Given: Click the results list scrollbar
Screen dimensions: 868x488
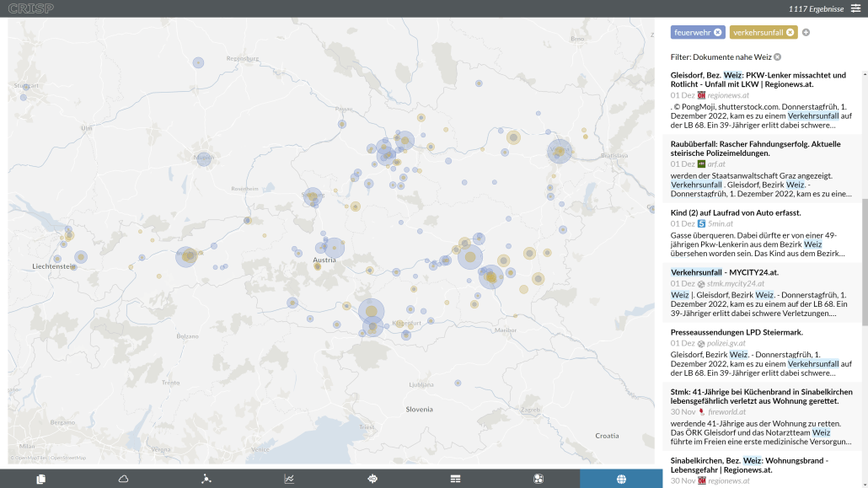Looking at the screenshot, I should pyautogui.click(x=865, y=261).
